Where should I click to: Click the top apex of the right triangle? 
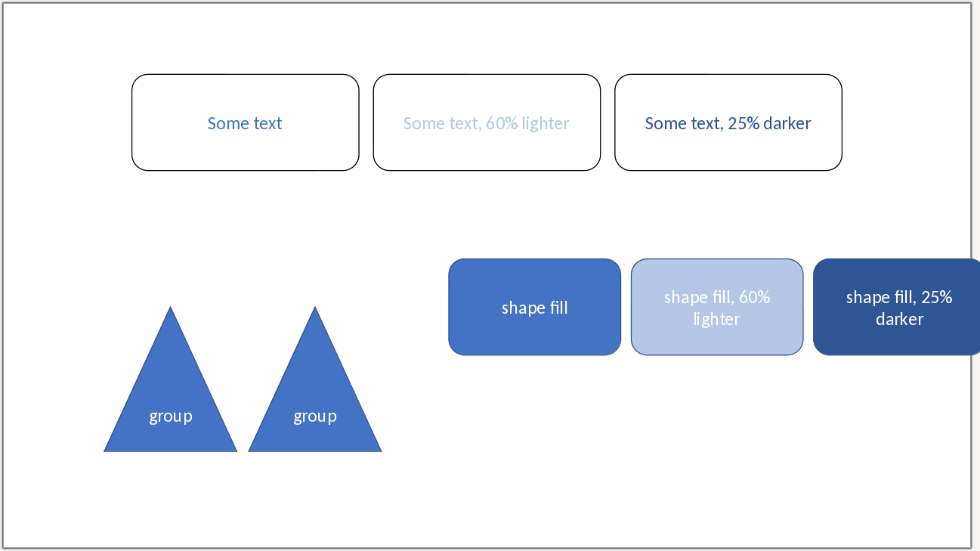(x=315, y=308)
